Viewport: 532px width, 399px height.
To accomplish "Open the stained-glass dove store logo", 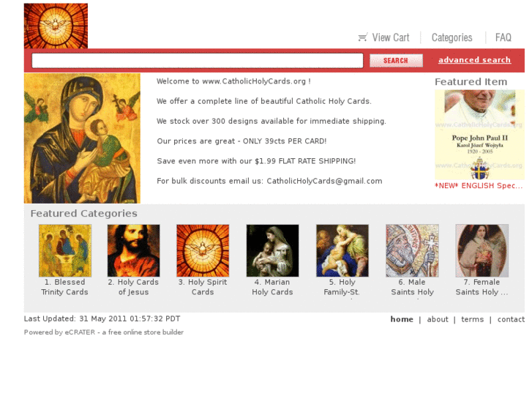I will point(56,26).
